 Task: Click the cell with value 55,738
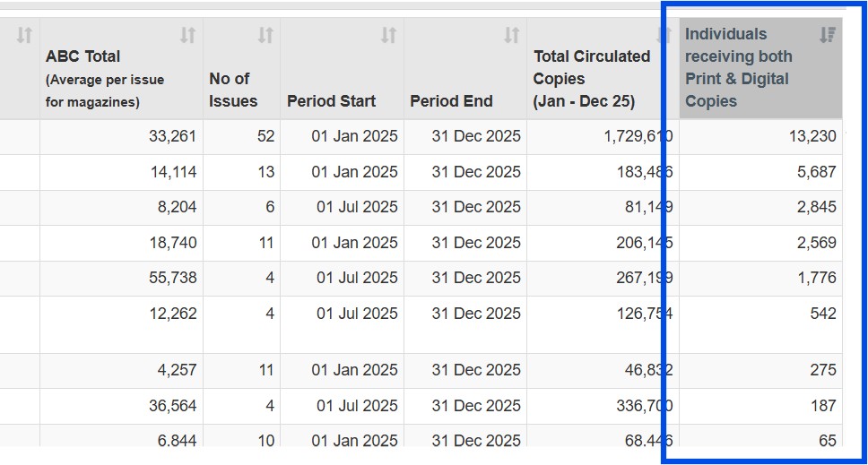[x=174, y=278]
